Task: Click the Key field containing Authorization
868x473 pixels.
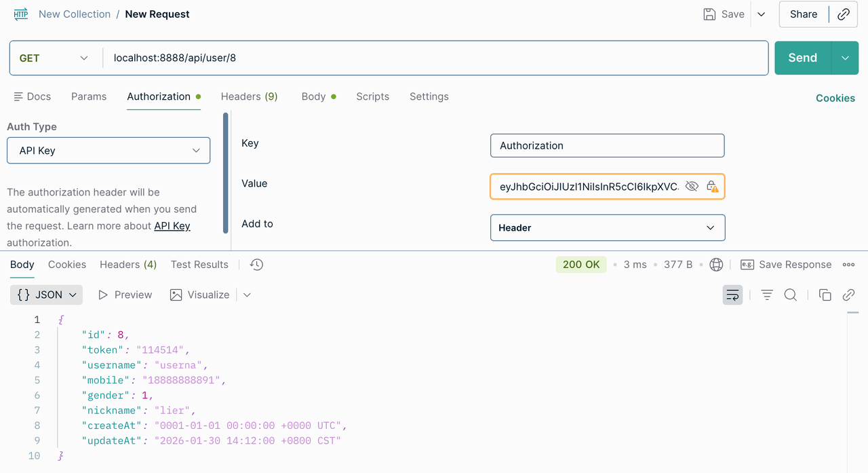Action: pos(608,145)
